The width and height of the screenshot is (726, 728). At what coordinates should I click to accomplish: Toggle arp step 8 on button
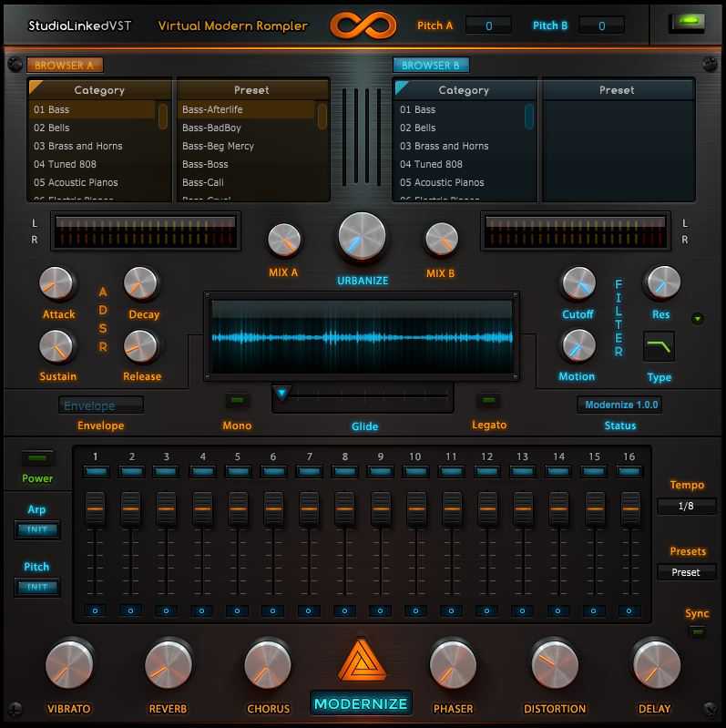[345, 472]
